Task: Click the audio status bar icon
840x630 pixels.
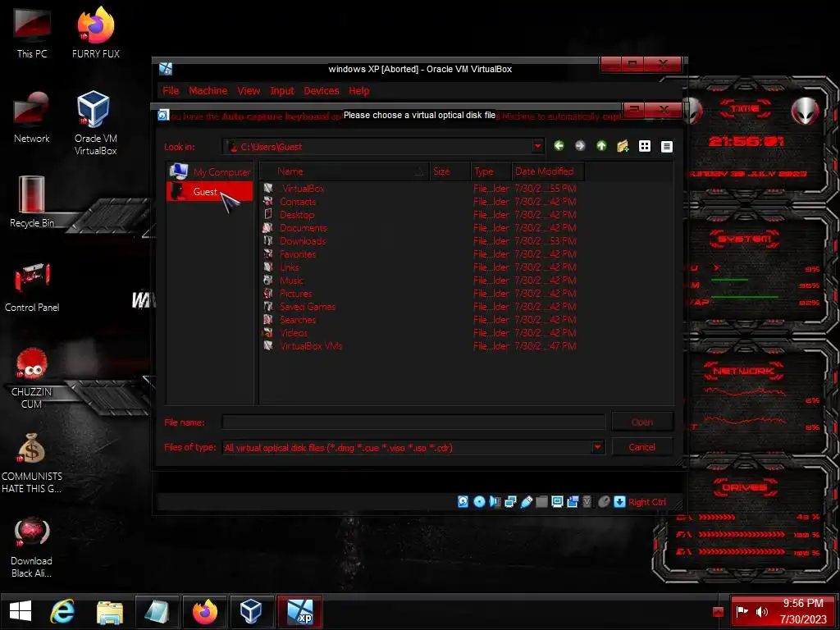Action: [495, 501]
